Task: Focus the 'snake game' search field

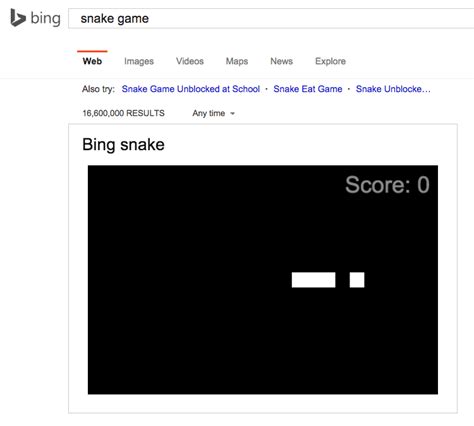Action: [271, 19]
